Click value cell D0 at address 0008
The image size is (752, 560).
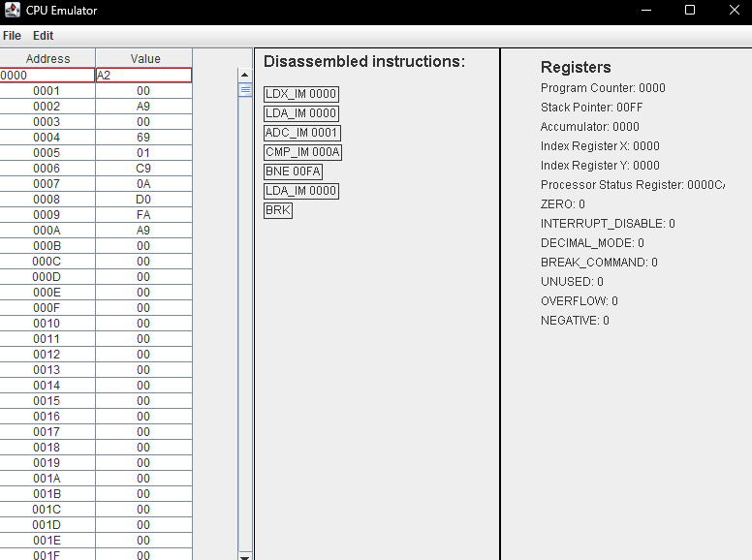click(143, 200)
